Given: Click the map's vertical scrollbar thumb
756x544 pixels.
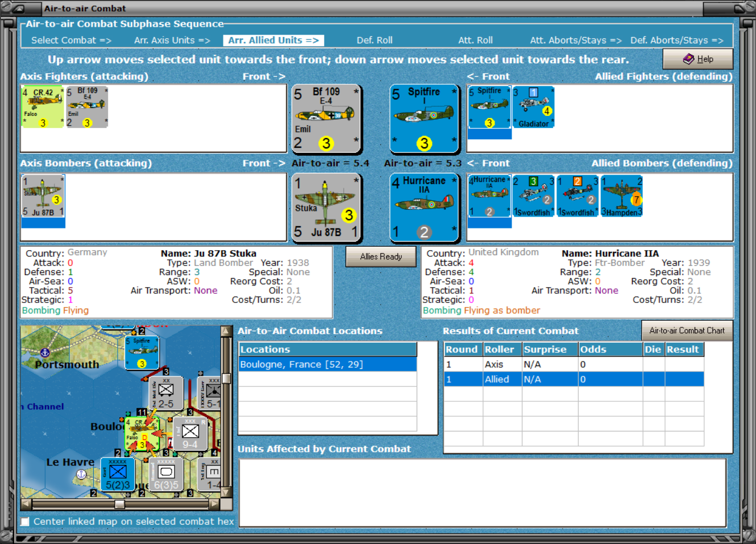Looking at the screenshot, I should (226, 379).
